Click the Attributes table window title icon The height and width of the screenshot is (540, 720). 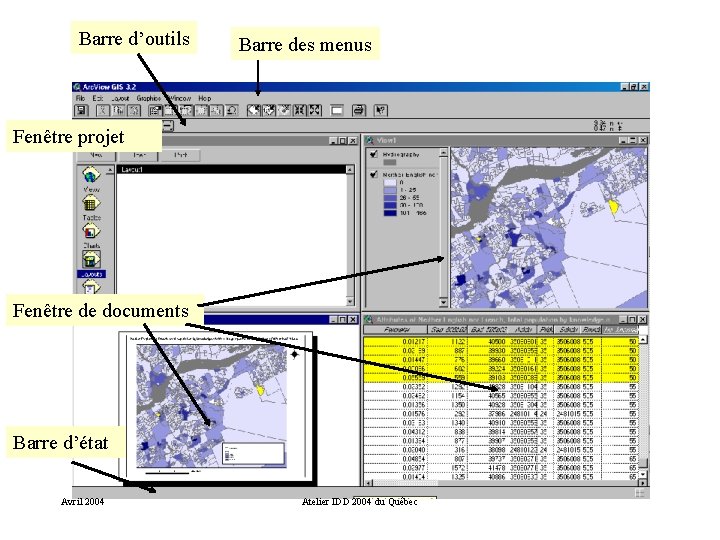368,319
